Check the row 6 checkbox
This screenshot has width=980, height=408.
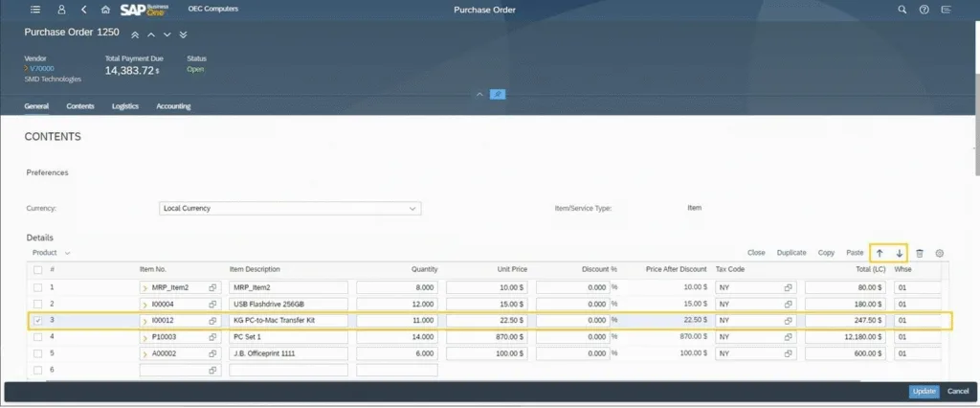coord(37,370)
